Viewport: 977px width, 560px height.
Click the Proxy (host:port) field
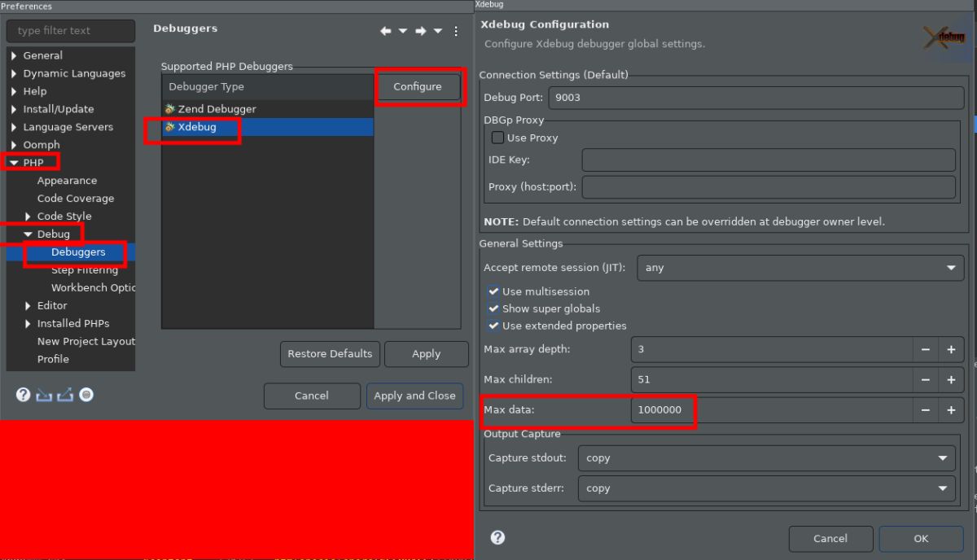(x=769, y=186)
